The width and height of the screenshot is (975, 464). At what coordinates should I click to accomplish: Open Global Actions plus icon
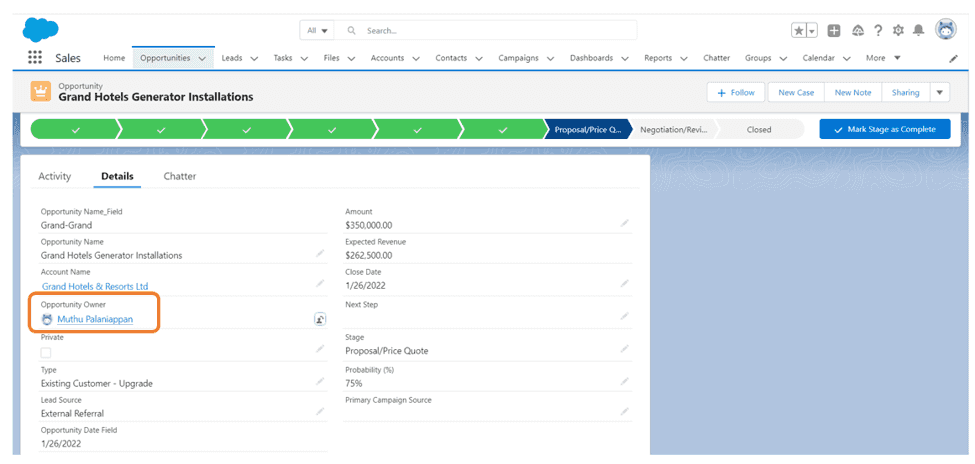(x=834, y=30)
